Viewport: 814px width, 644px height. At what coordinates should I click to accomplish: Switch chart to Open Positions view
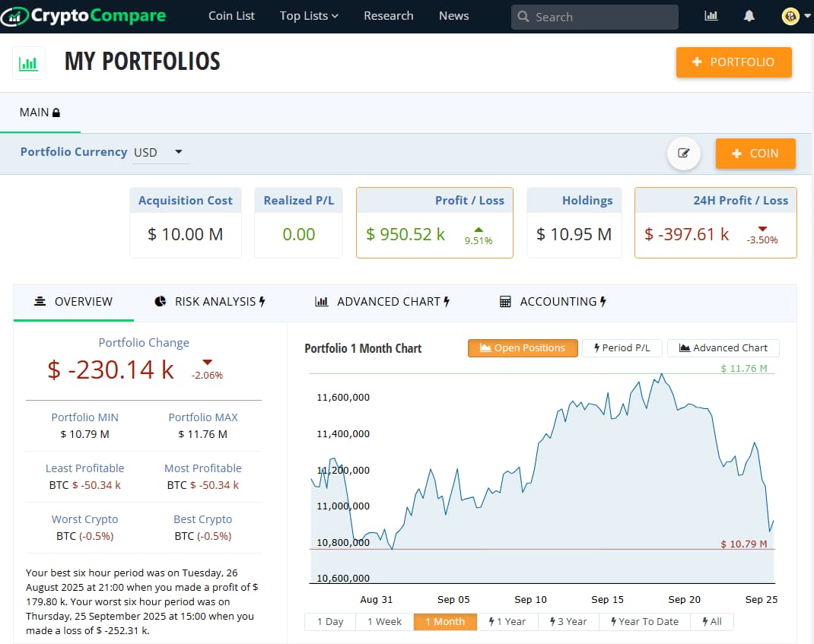pos(523,347)
